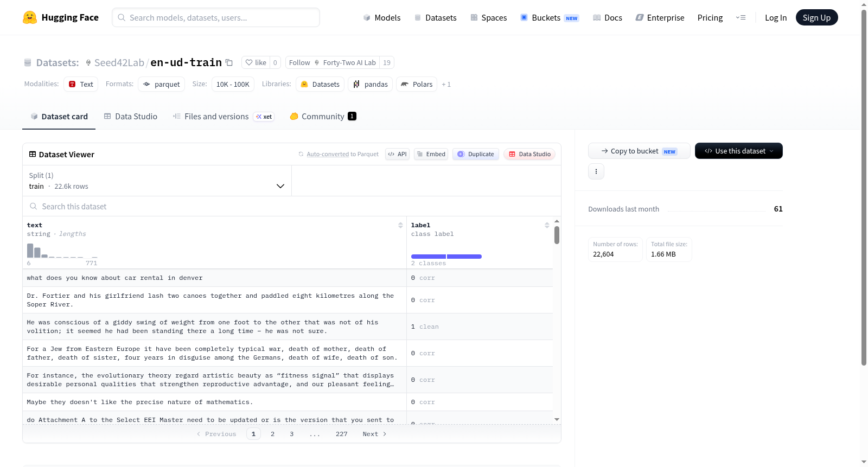Go to the Pricing page
This screenshot has width=868, height=467.
coord(710,17)
